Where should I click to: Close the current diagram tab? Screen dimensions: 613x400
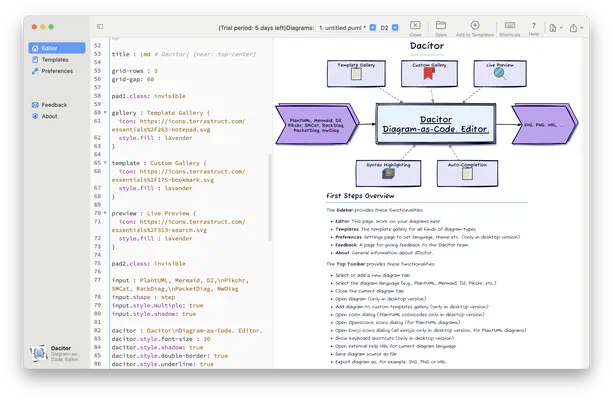pos(415,29)
